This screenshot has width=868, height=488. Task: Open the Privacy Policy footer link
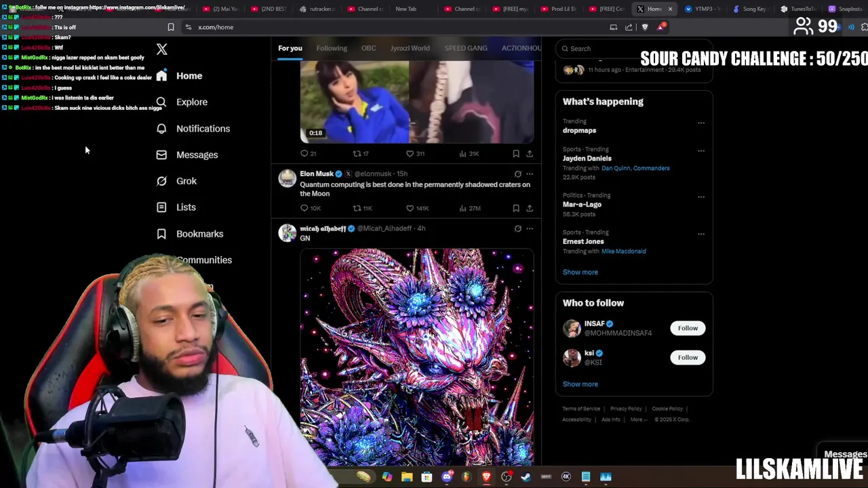click(x=626, y=409)
